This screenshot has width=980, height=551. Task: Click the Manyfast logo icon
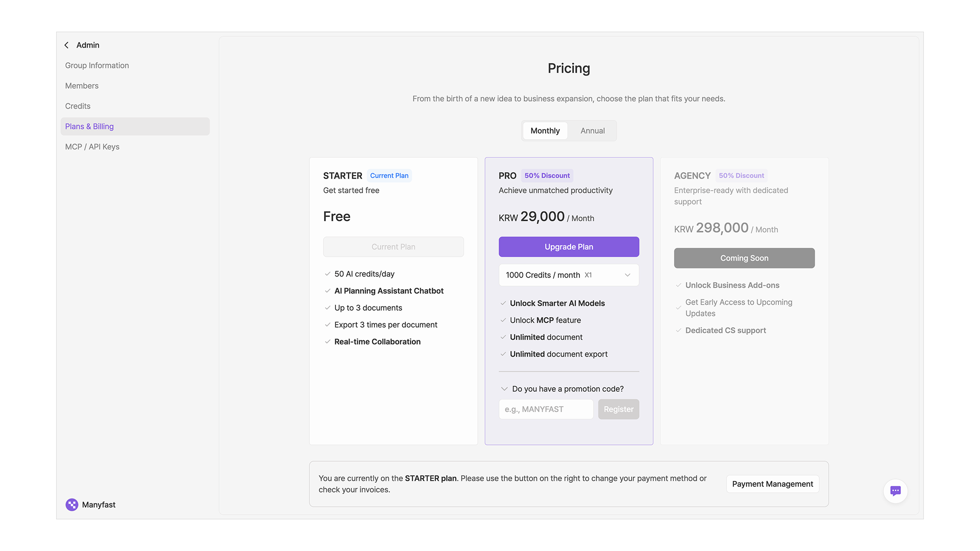(72, 505)
